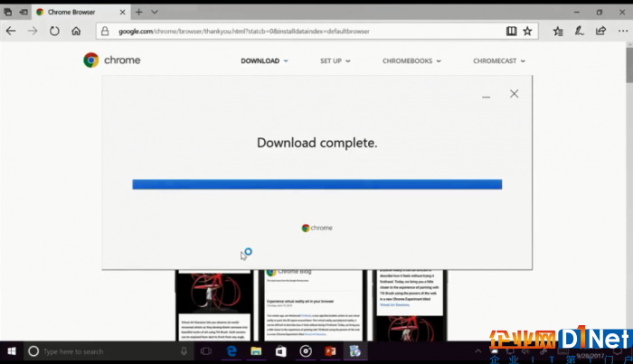633x364 pixels.
Task: Expand the SET UP menu
Action: coord(335,61)
